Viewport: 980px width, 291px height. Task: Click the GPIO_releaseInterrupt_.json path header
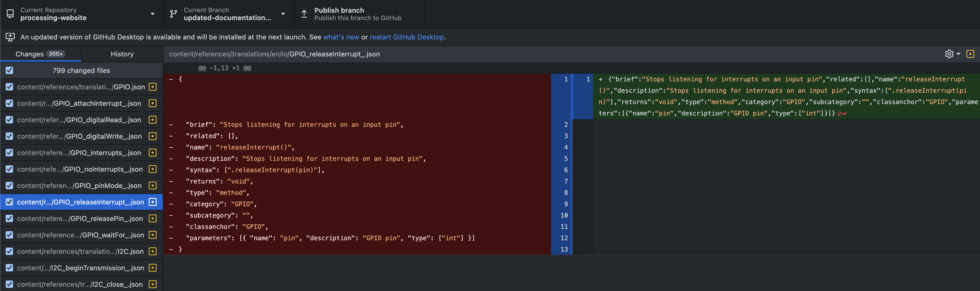[x=274, y=54]
